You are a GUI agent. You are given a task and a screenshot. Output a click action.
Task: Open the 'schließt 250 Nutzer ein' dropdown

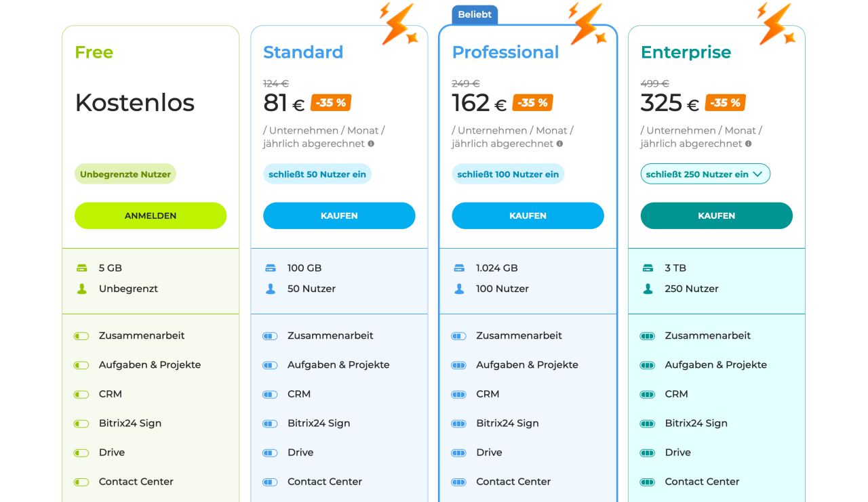pyautogui.click(x=705, y=174)
